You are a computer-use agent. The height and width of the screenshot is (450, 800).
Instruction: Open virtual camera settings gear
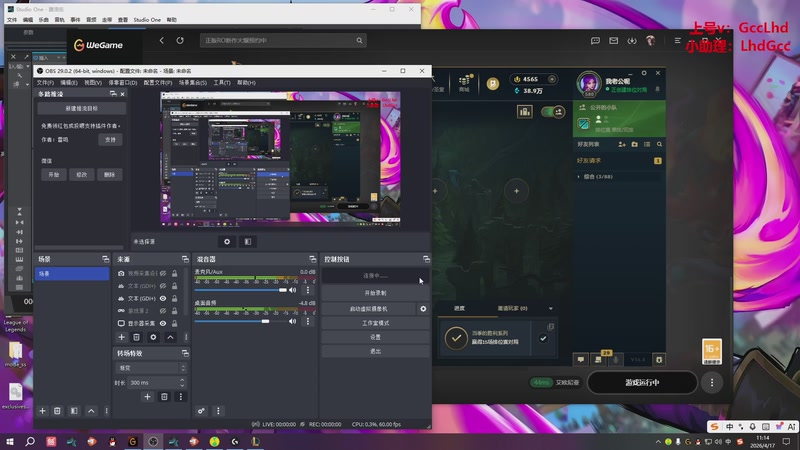coord(423,309)
